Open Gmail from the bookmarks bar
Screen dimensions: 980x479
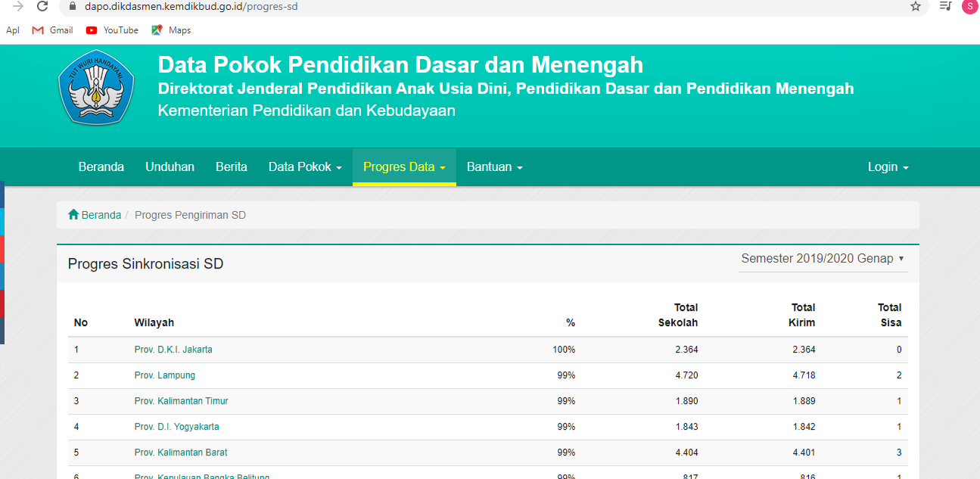coord(51,30)
